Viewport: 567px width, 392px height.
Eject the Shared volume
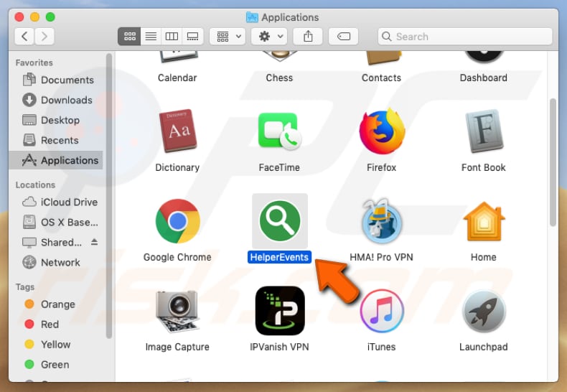pos(94,242)
